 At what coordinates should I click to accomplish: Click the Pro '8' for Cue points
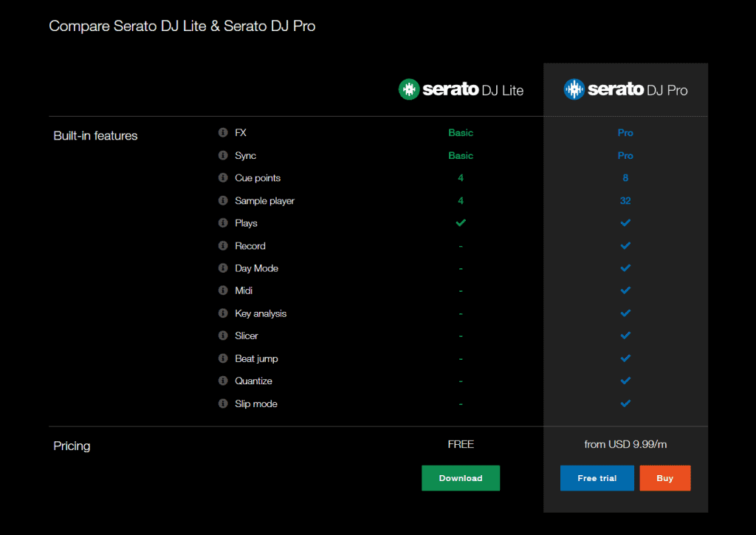(x=625, y=178)
